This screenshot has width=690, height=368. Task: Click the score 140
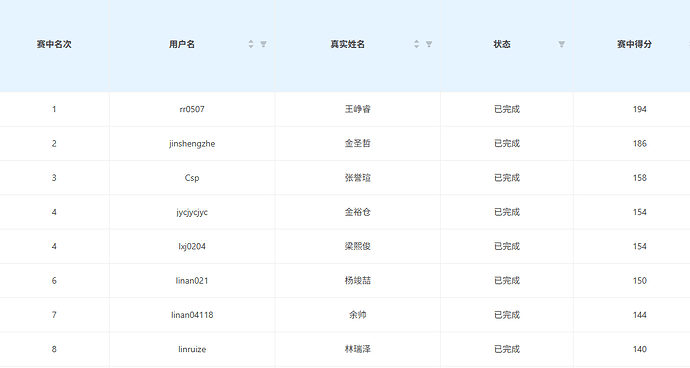639,349
